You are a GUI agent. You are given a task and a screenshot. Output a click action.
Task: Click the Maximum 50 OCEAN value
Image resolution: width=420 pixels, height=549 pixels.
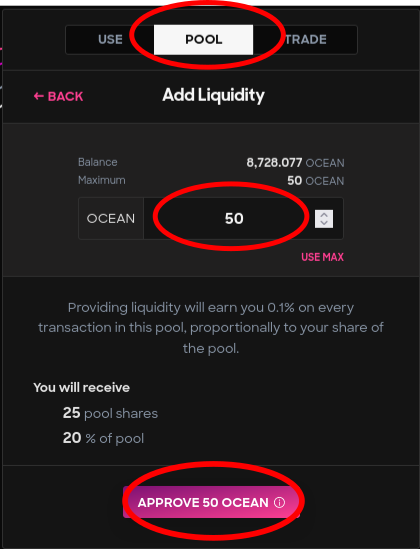coord(316,181)
